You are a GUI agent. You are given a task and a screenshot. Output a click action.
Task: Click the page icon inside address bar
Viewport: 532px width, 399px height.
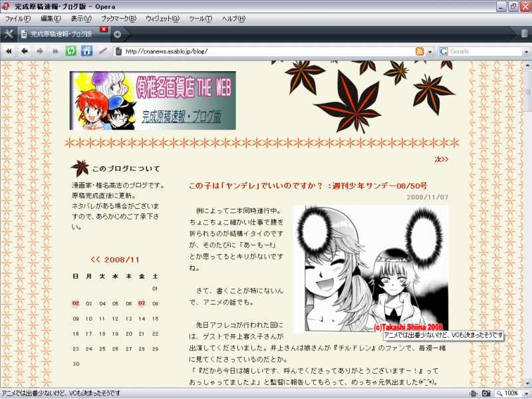point(119,52)
